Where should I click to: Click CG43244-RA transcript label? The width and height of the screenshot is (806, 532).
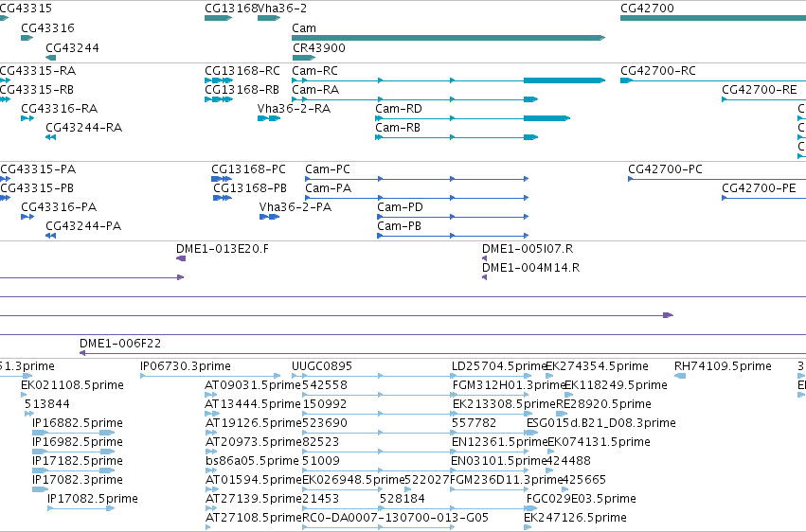(x=83, y=128)
